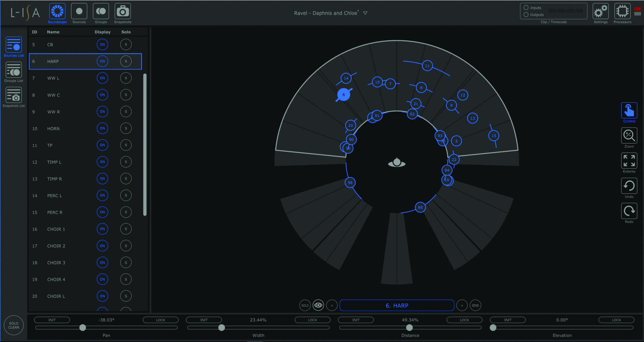Solo the CHOIR 1 source
This screenshot has width=644, height=342.
(126, 229)
